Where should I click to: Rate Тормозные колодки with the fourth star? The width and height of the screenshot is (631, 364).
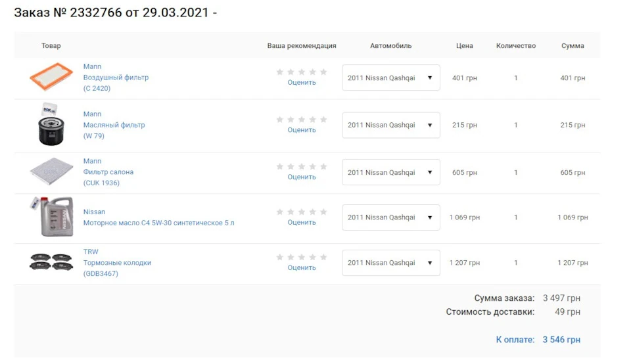[313, 258]
